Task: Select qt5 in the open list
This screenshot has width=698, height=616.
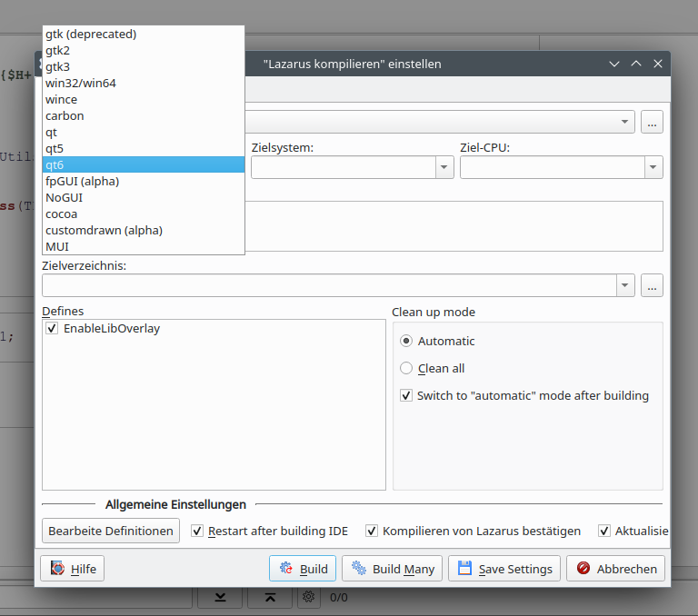Action: coord(55,149)
